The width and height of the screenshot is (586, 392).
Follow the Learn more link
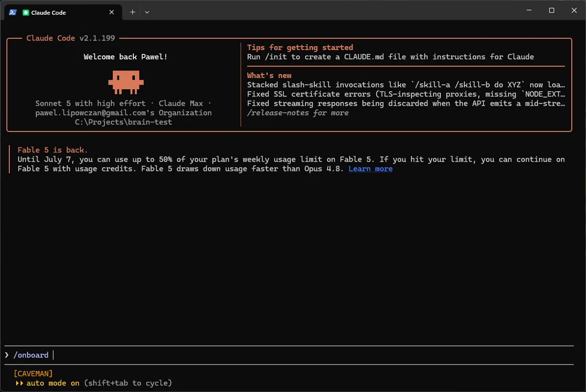tap(370, 169)
